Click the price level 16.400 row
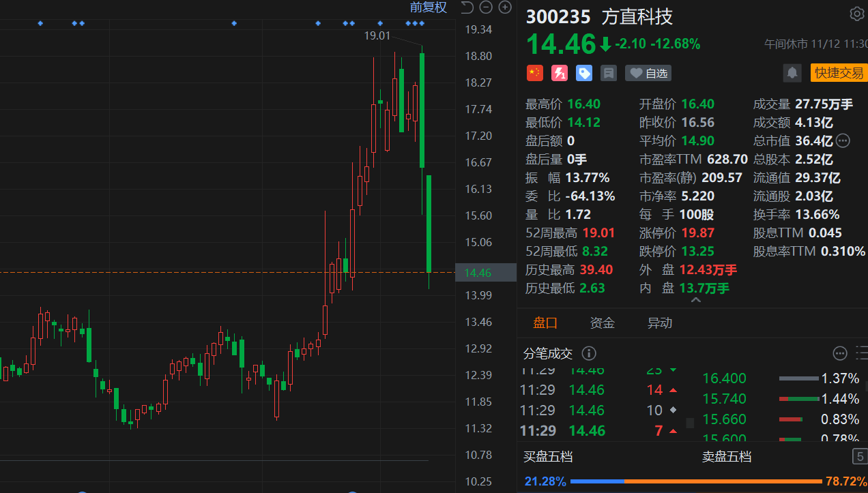 781,378
